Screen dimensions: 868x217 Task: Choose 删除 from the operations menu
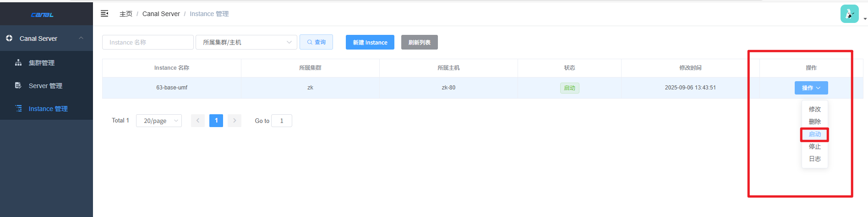815,122
